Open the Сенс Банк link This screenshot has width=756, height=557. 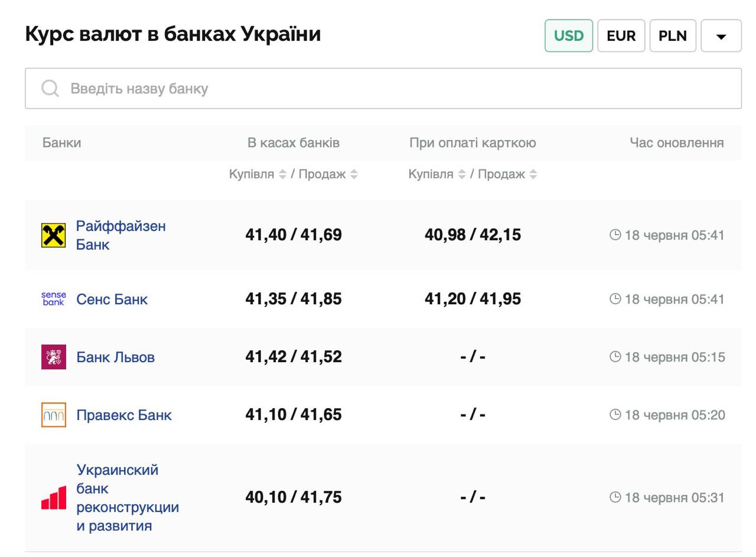pyautogui.click(x=112, y=299)
